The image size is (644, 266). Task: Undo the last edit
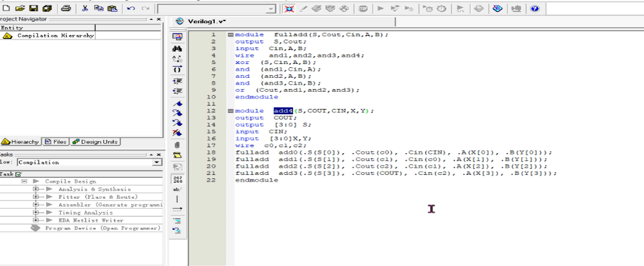[x=132, y=8]
